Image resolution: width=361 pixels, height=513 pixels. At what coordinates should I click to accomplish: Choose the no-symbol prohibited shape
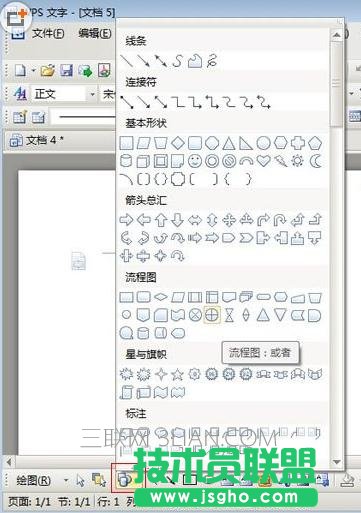(x=229, y=161)
